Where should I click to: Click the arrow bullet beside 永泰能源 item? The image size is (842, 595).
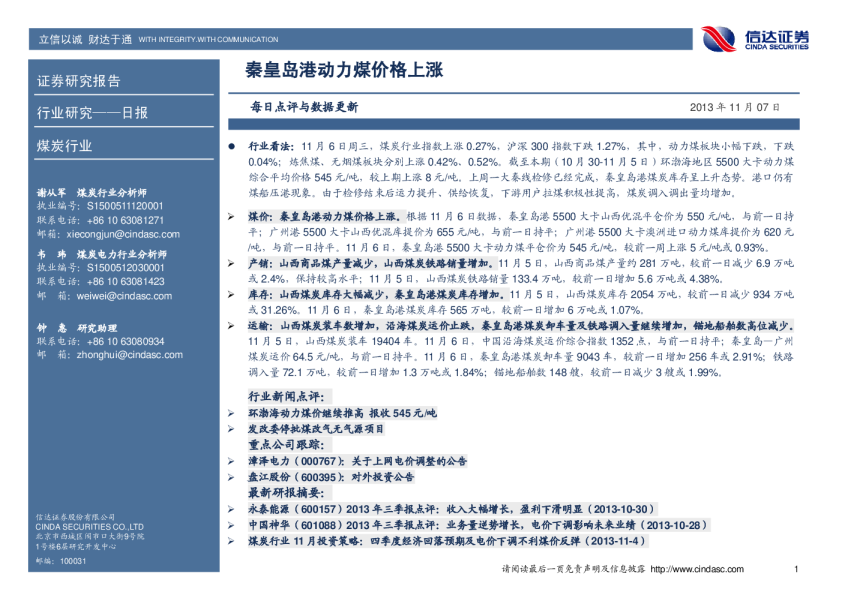tap(232, 509)
